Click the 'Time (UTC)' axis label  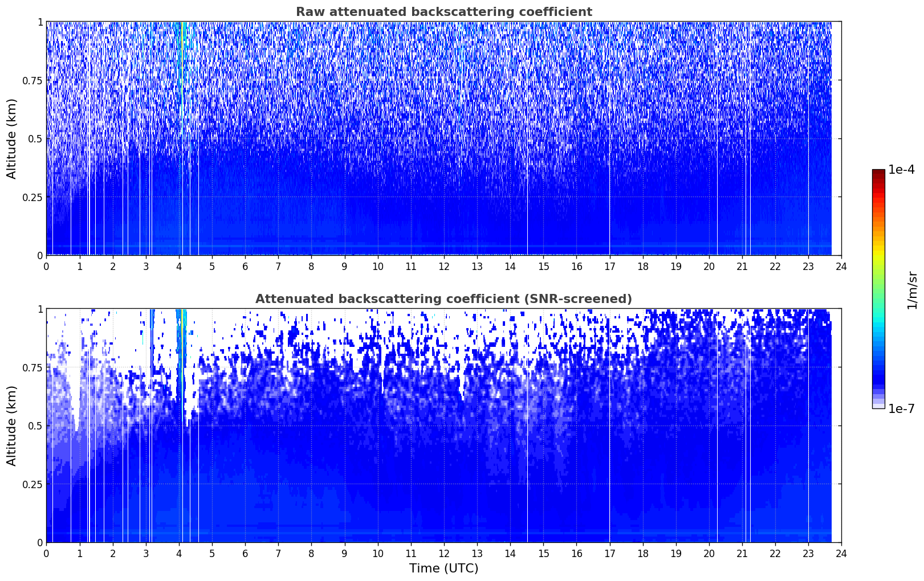tap(443, 568)
